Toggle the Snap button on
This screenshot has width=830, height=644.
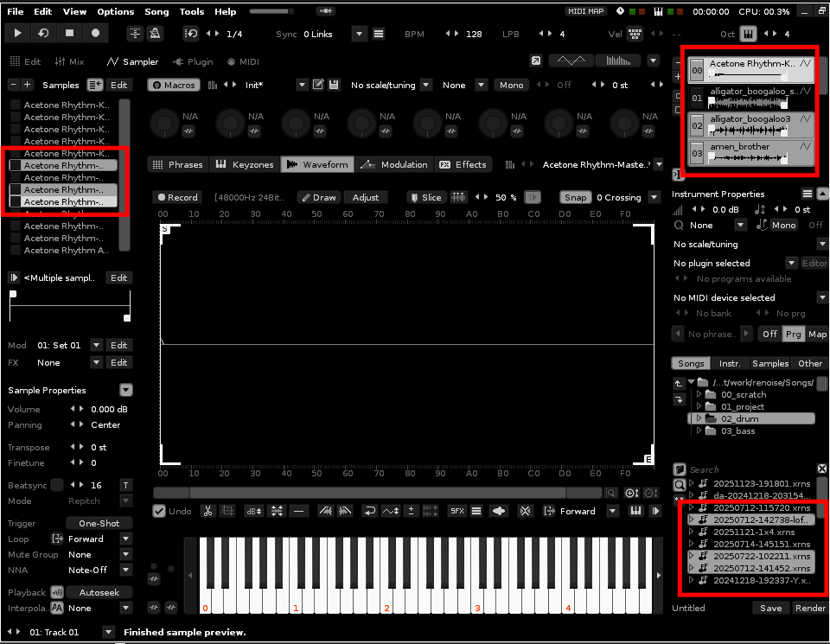coord(575,197)
